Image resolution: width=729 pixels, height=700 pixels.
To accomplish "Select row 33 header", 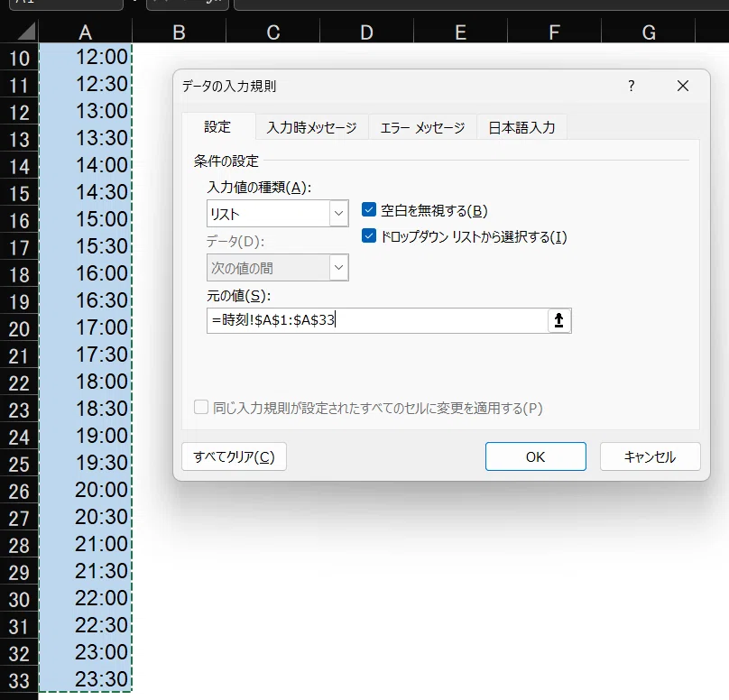I will [19, 680].
